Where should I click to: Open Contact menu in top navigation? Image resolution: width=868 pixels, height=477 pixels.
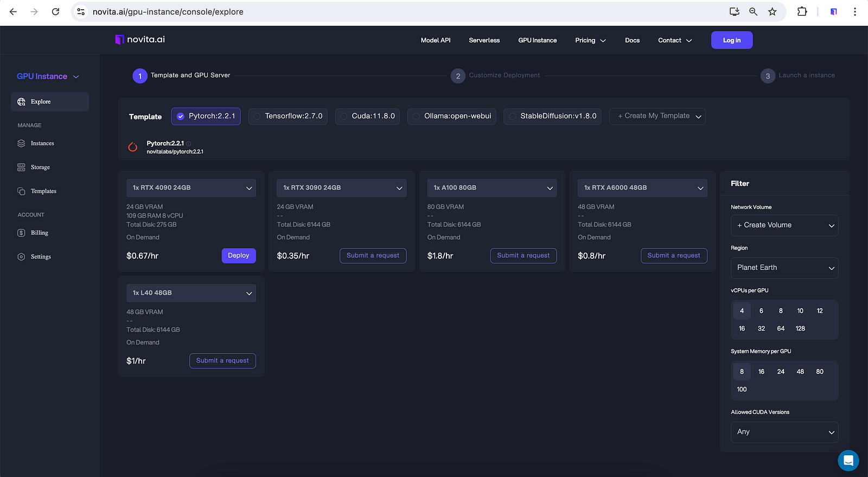click(675, 40)
